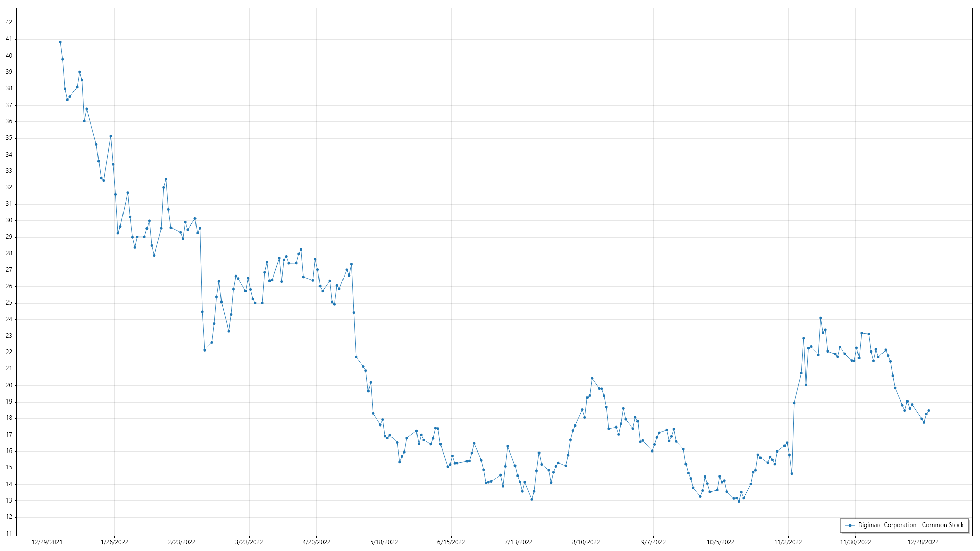Click the 8/10/2022 date label
Viewport: 980px width, 551px height.
(x=586, y=542)
